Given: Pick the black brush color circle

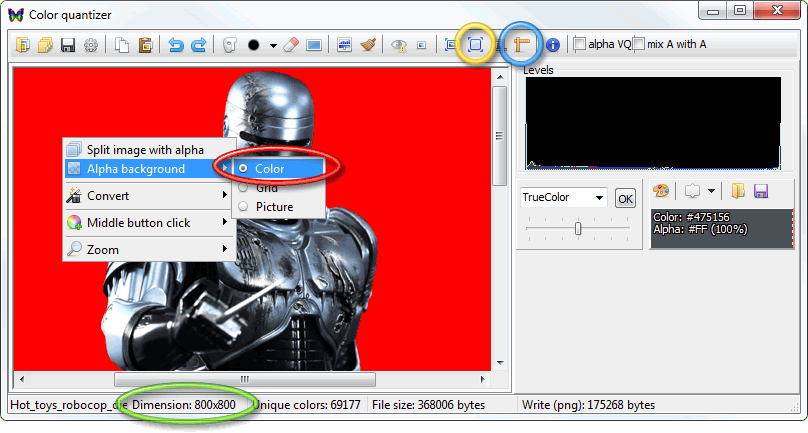Looking at the screenshot, I should point(254,45).
